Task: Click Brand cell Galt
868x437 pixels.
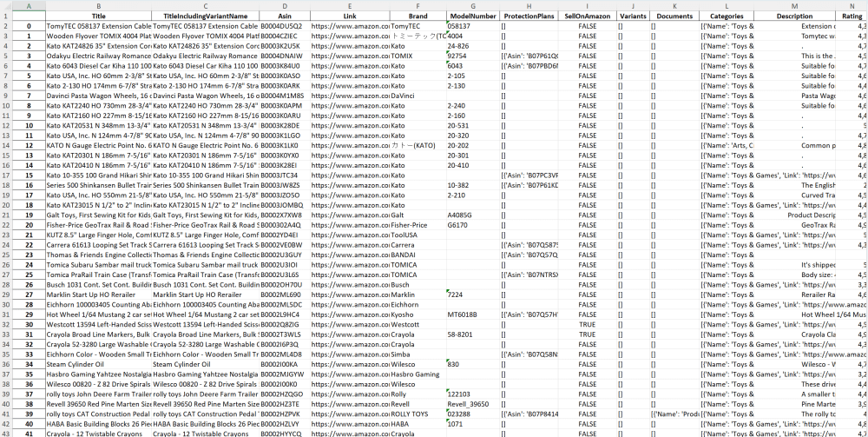Action: (x=418, y=215)
